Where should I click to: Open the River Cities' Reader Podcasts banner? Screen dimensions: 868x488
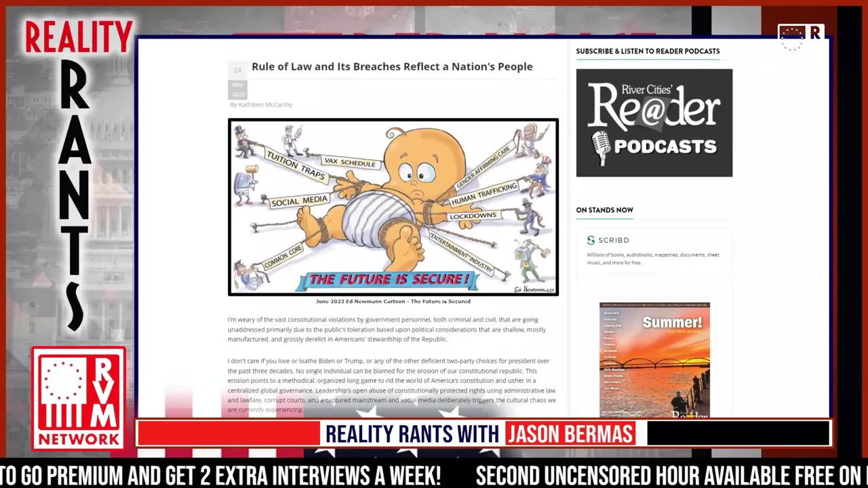point(654,123)
